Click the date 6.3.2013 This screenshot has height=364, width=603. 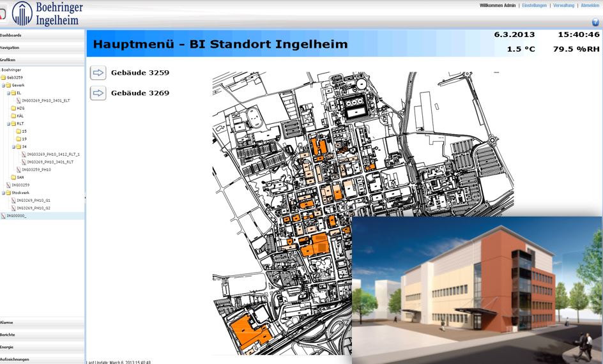point(514,34)
